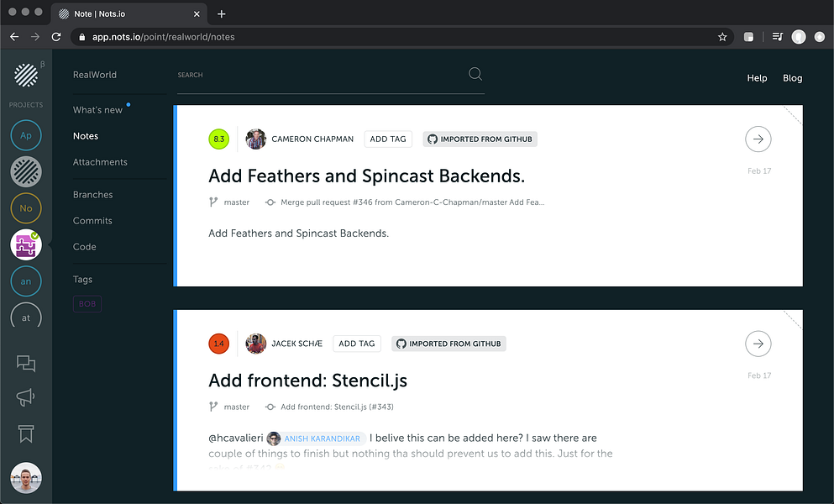Screen dimensions: 834x504
Task: Click the search magnifier icon
Action: [475, 74]
